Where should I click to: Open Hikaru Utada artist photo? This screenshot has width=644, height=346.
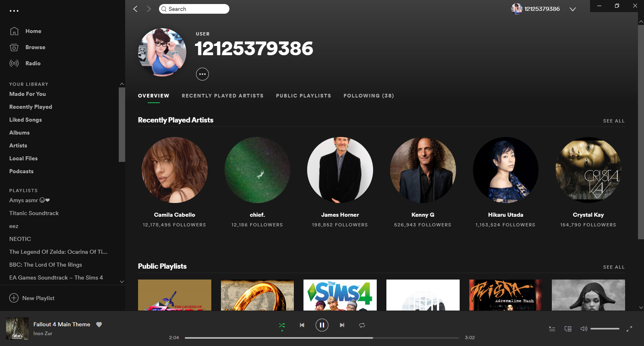[x=506, y=170]
